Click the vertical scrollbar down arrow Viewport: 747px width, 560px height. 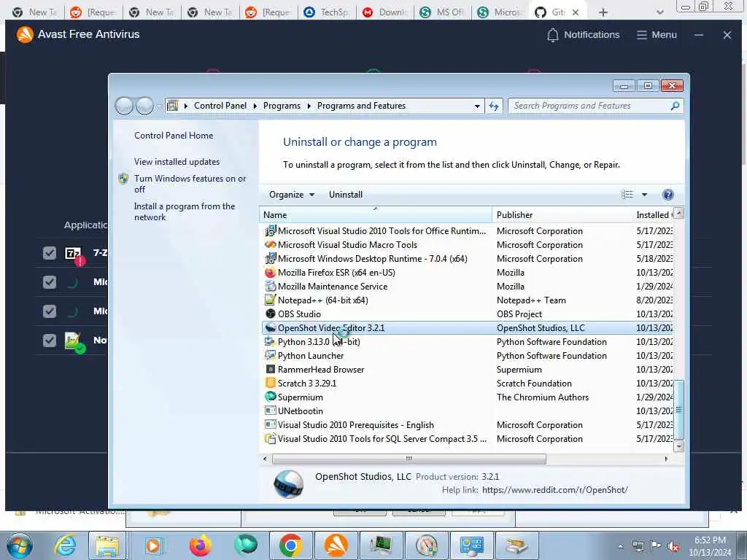point(679,446)
